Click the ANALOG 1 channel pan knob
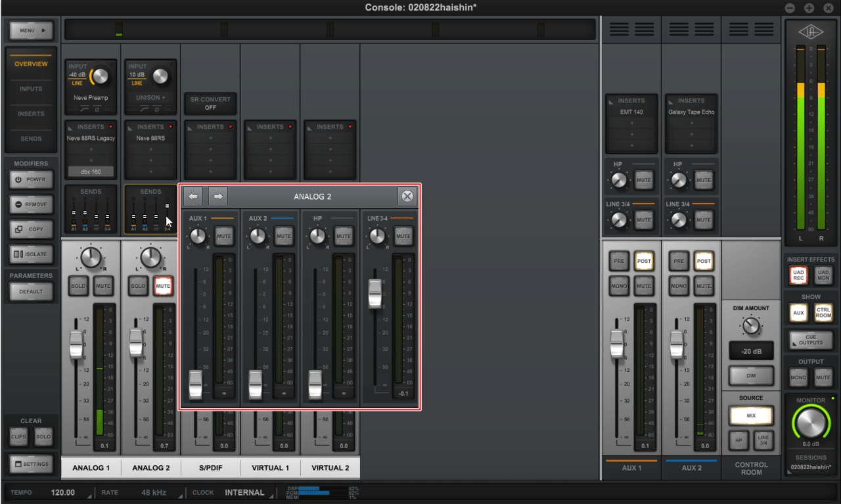Image resolution: width=841 pixels, height=504 pixels. (91, 258)
